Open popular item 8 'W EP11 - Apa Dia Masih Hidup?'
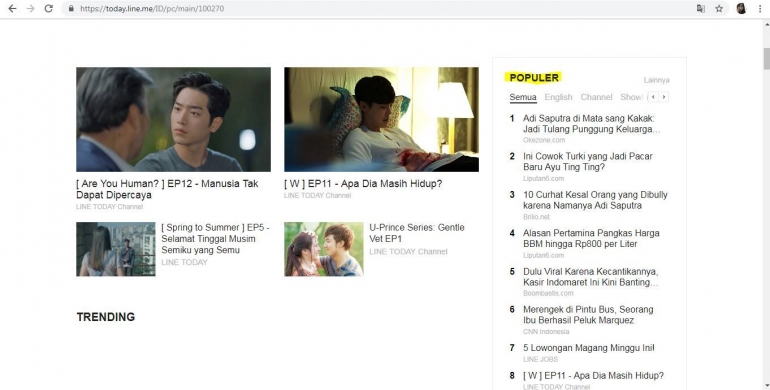The width and height of the screenshot is (770, 390). [593, 375]
